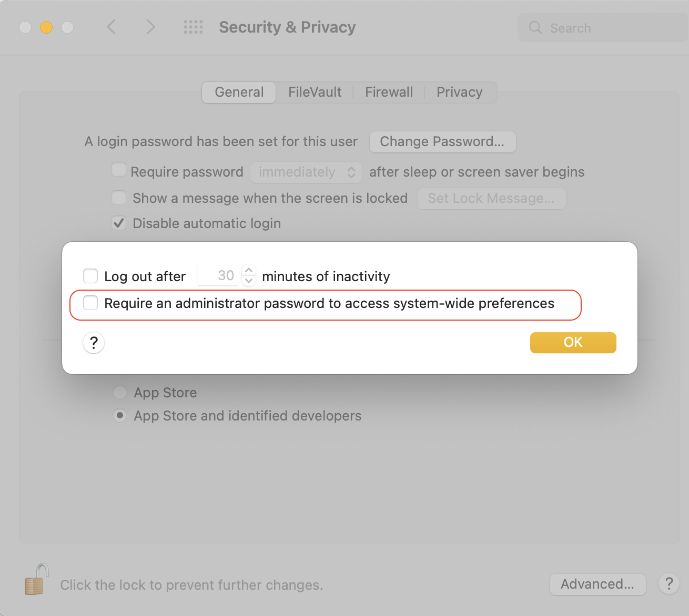This screenshot has width=689, height=616.
Task: Decrease inactivity minutes with down stepper arrow
Action: pyautogui.click(x=249, y=281)
